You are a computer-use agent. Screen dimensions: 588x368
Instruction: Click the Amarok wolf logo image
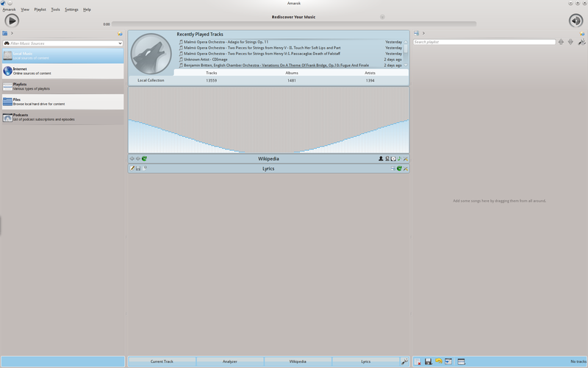[x=151, y=54]
